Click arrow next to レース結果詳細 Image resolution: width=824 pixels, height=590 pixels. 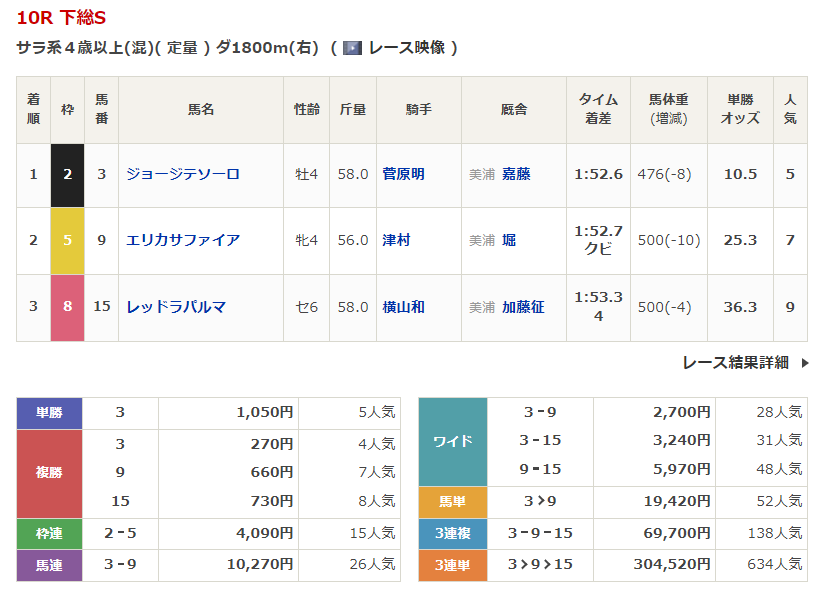click(805, 363)
